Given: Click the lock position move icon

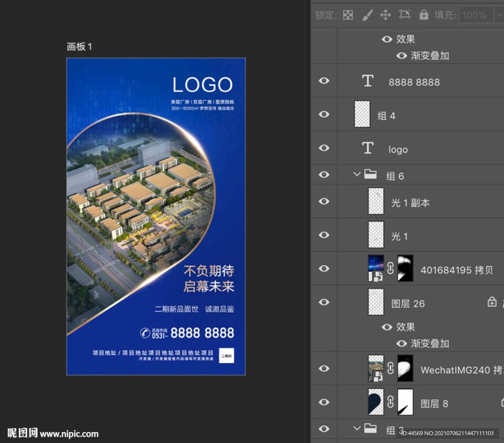Looking at the screenshot, I should (385, 15).
